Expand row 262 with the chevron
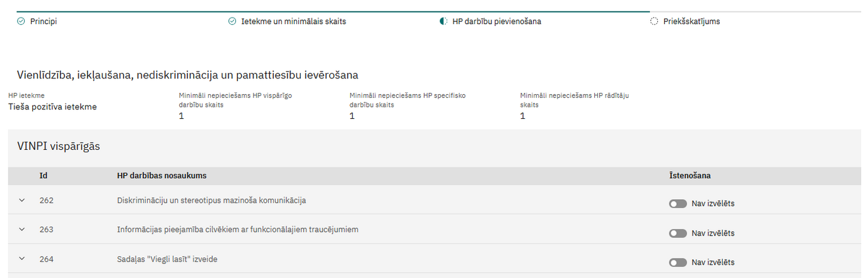The image size is (868, 278). coord(22,200)
